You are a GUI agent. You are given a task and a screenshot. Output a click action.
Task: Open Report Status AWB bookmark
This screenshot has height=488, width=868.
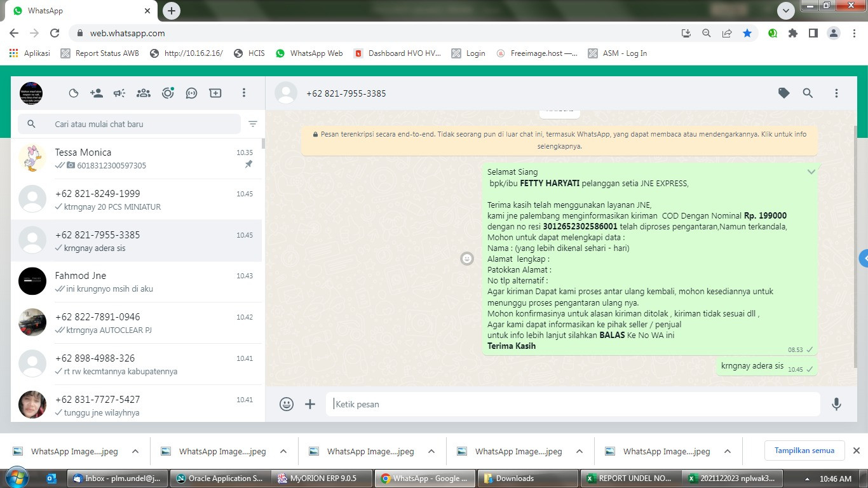tap(100, 53)
